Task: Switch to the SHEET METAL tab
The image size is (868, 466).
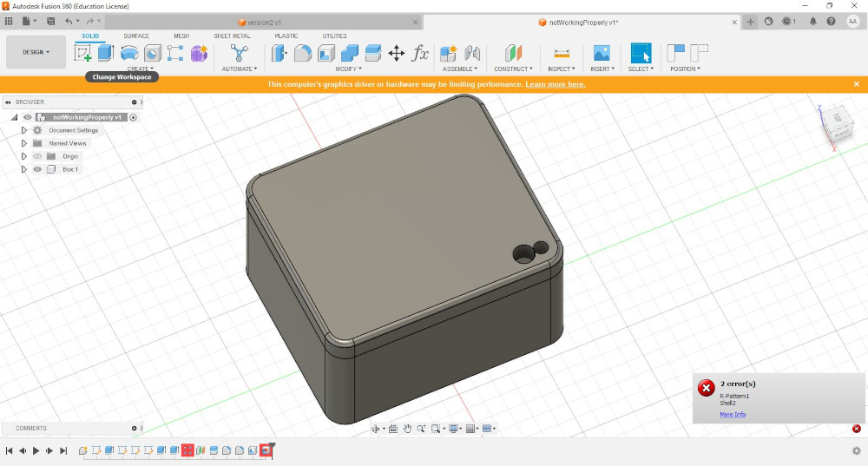Action: coord(232,36)
